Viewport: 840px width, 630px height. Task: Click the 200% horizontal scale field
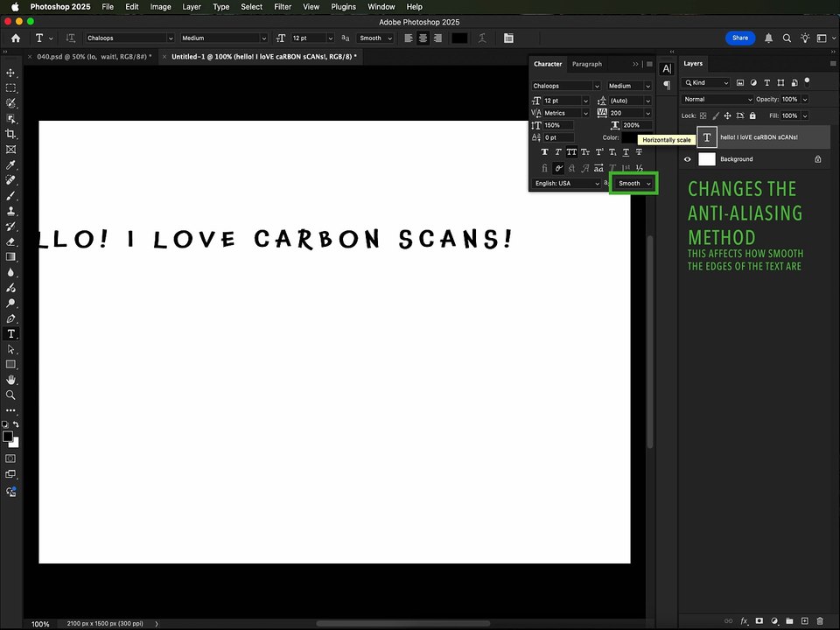pos(636,125)
